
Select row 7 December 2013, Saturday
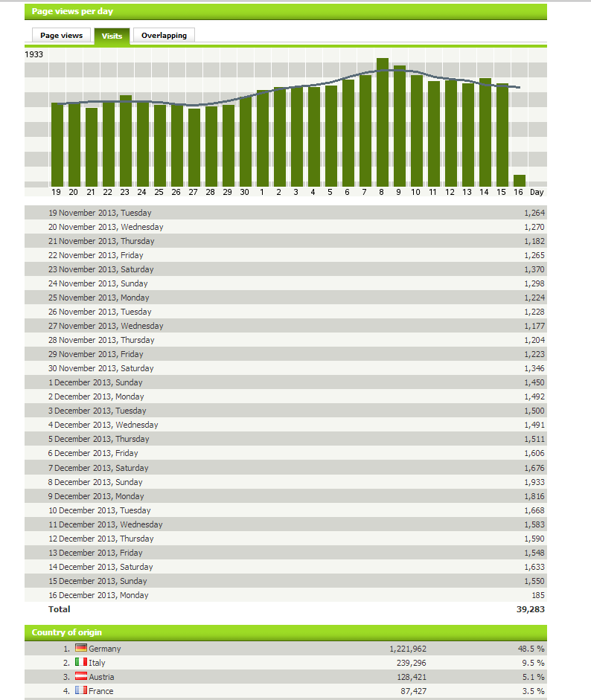point(285,468)
